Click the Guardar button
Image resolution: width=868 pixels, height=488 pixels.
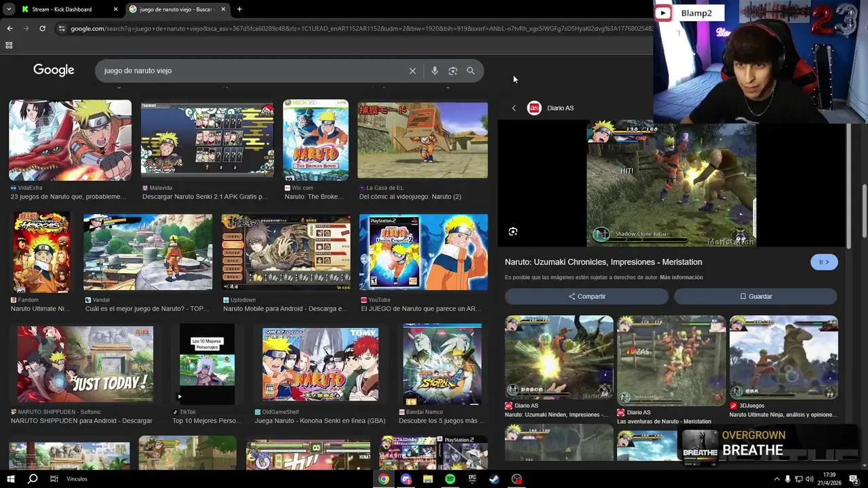755,296
